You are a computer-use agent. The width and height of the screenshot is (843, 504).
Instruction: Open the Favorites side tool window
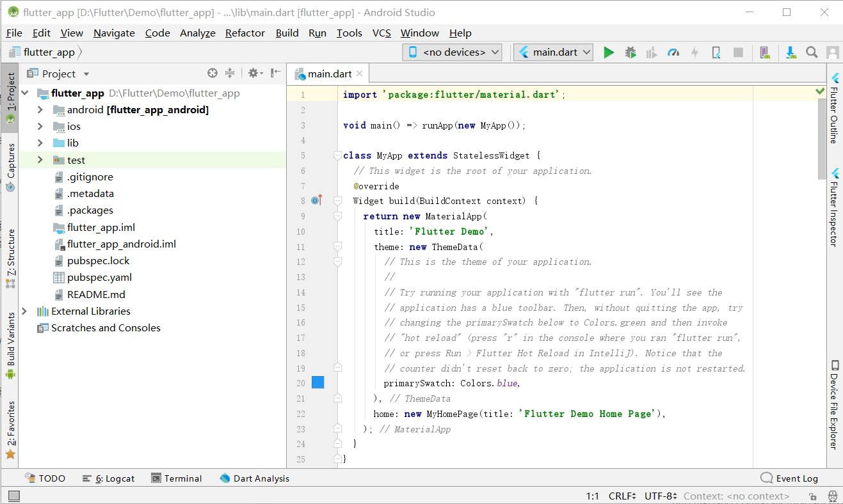(x=10, y=430)
